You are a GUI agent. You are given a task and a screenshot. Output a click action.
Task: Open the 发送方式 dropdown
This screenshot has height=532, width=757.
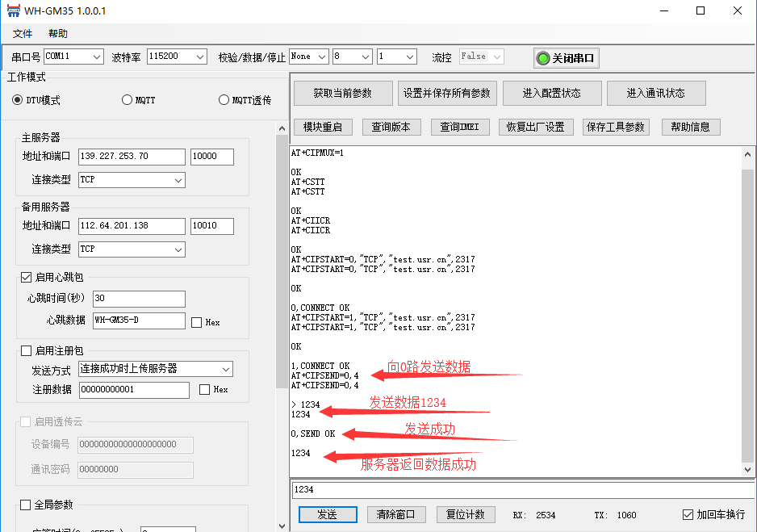pyautogui.click(x=155, y=369)
